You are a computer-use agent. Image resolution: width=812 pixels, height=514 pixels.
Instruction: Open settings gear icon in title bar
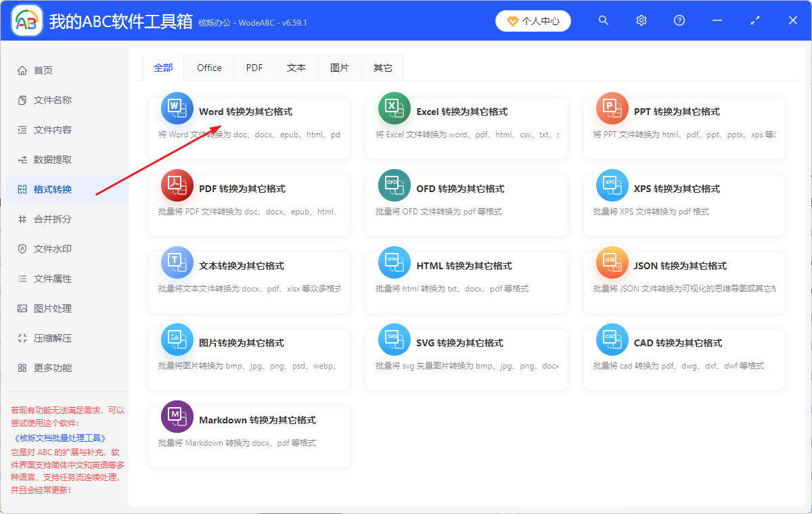(x=641, y=21)
